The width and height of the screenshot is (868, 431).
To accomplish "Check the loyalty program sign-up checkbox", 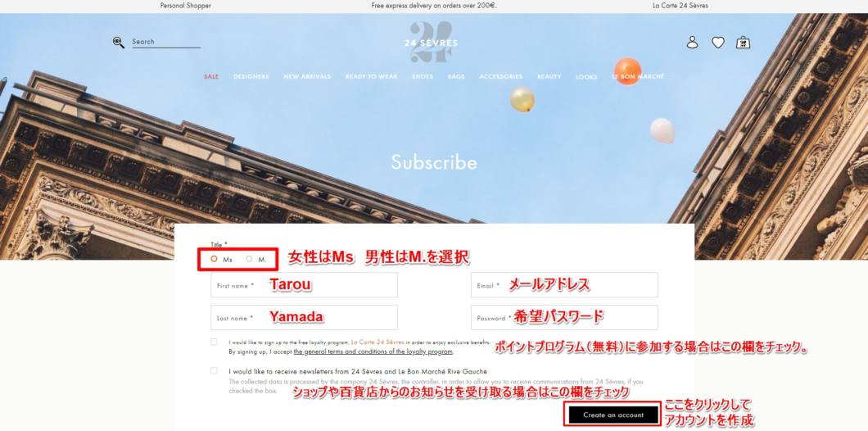I will (214, 342).
